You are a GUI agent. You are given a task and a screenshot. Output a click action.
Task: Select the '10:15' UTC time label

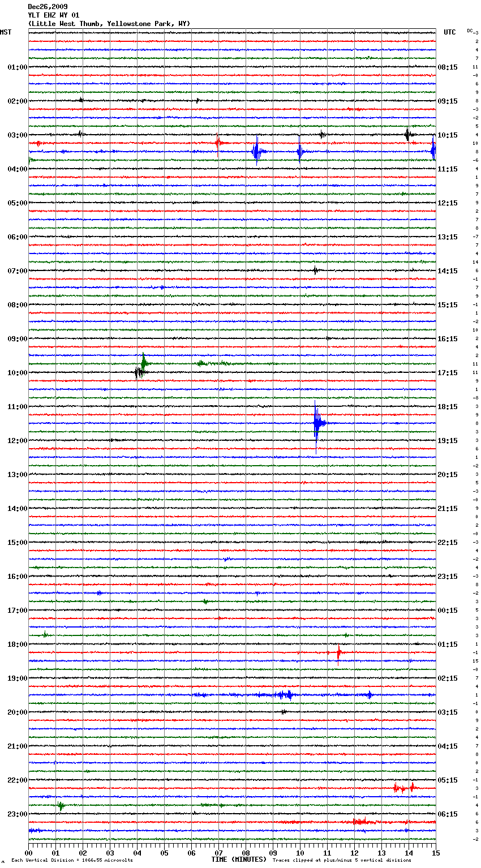[448, 135]
